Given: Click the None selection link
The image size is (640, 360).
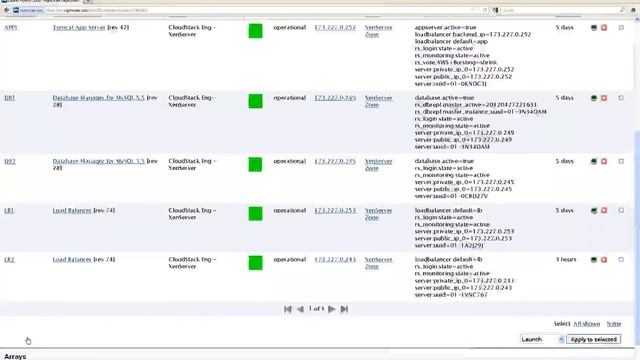Looking at the screenshot, I should (x=613, y=324).
